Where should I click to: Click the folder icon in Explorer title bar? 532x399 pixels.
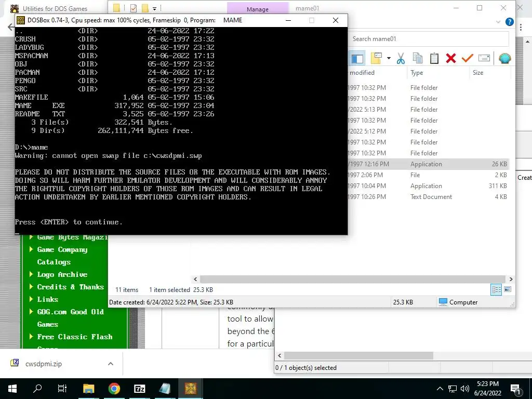(x=117, y=8)
